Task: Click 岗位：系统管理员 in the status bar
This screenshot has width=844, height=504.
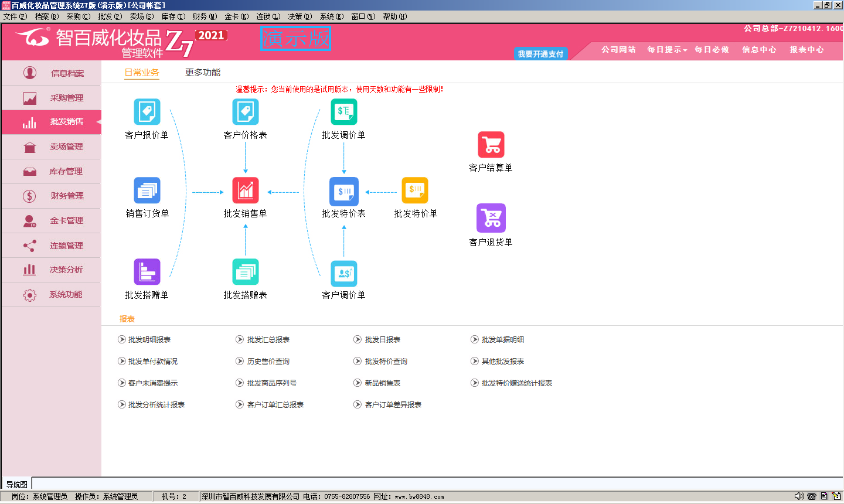Action: tap(39, 496)
